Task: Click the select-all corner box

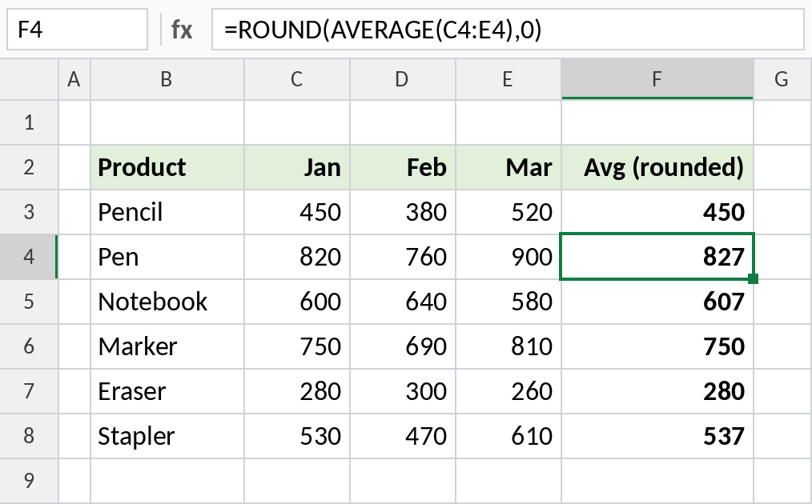Action: pyautogui.click(x=29, y=79)
